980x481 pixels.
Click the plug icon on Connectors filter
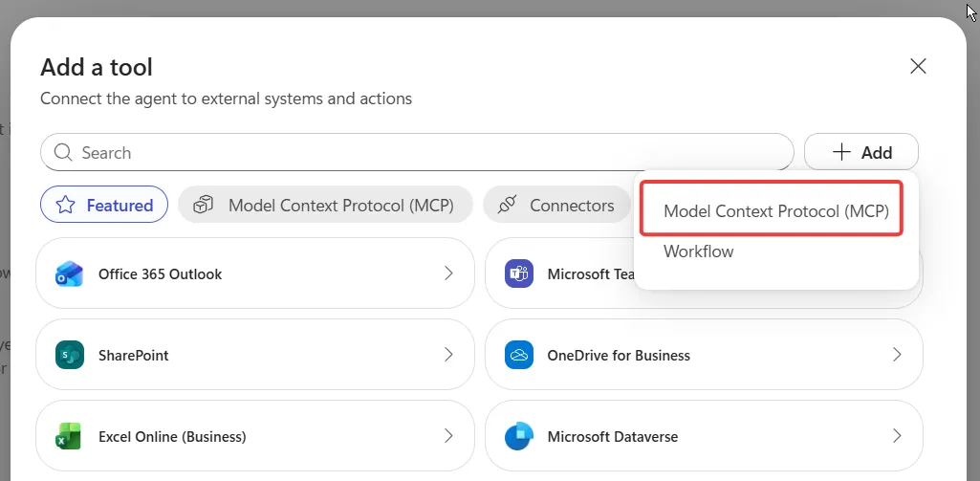pos(508,205)
